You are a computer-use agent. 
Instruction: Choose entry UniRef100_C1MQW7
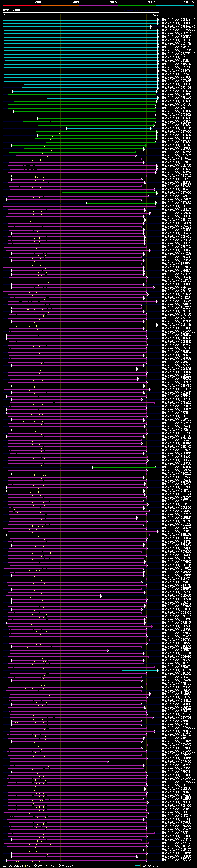(x=177, y=149)
